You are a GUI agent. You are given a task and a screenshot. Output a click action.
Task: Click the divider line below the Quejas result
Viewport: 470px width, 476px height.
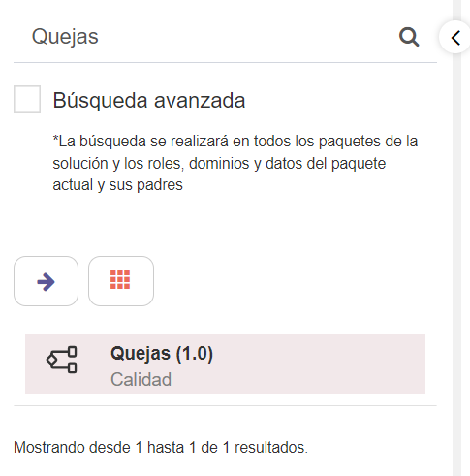coord(225,405)
